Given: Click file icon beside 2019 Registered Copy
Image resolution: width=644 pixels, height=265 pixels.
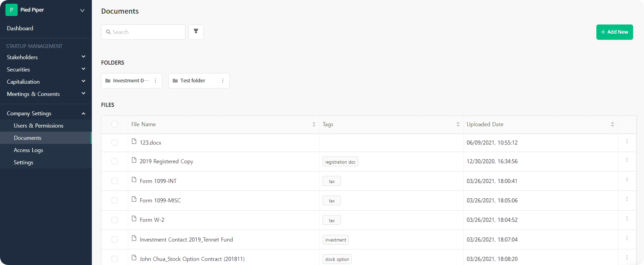Looking at the screenshot, I should 134,160.
